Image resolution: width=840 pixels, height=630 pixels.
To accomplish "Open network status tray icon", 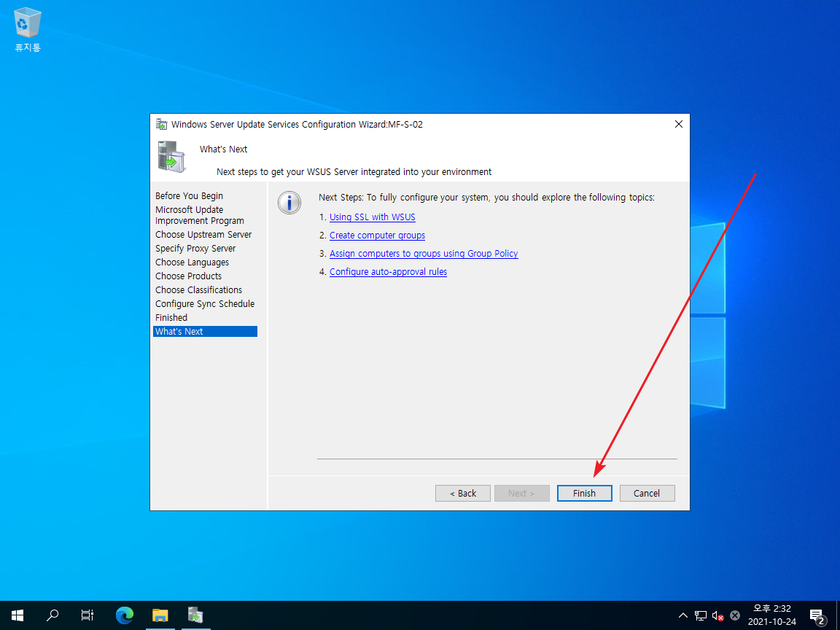I will (x=700, y=615).
